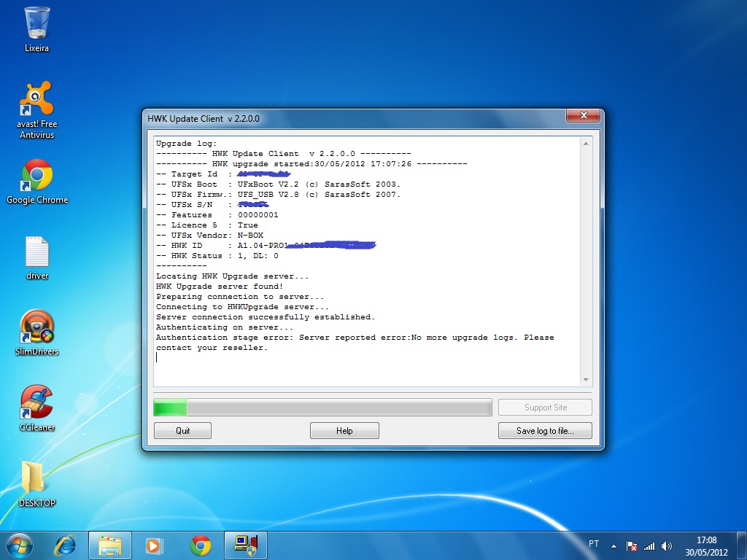
Task: Select the DESKTOP folder icon
Action: [36, 483]
